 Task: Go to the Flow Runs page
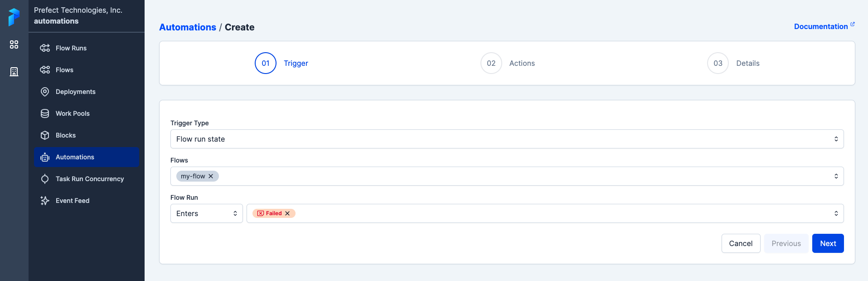pyautogui.click(x=87, y=48)
